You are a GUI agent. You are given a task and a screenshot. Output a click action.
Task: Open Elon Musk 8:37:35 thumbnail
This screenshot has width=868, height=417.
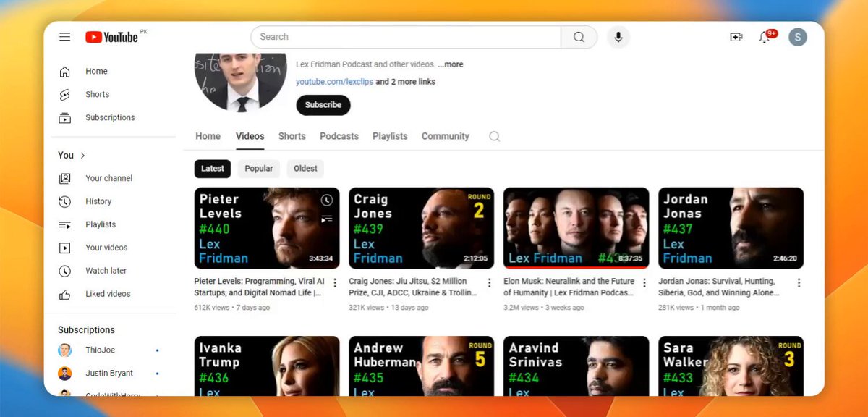[576, 228]
